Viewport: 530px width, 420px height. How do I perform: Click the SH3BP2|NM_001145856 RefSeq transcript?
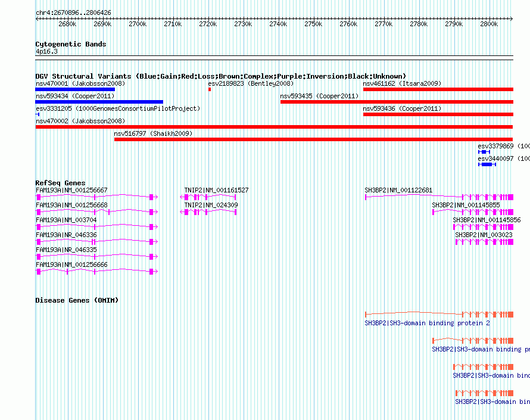click(x=484, y=226)
